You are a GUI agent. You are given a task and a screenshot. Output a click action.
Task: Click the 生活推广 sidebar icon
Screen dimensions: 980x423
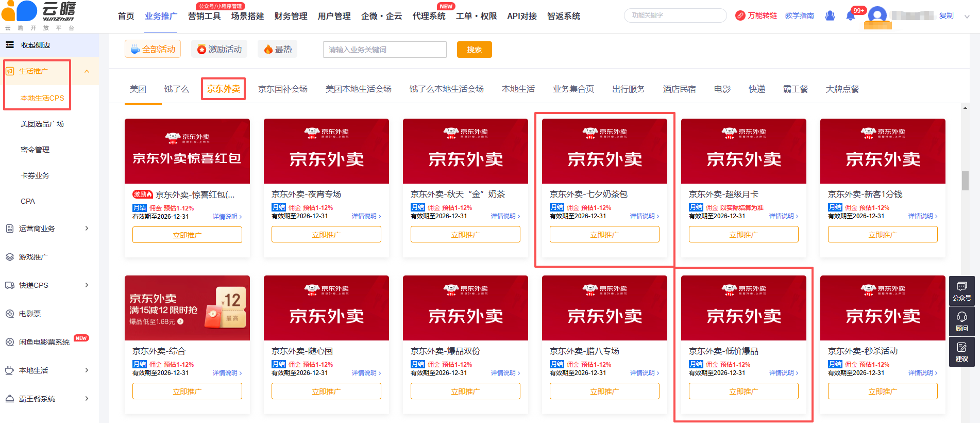[10, 71]
